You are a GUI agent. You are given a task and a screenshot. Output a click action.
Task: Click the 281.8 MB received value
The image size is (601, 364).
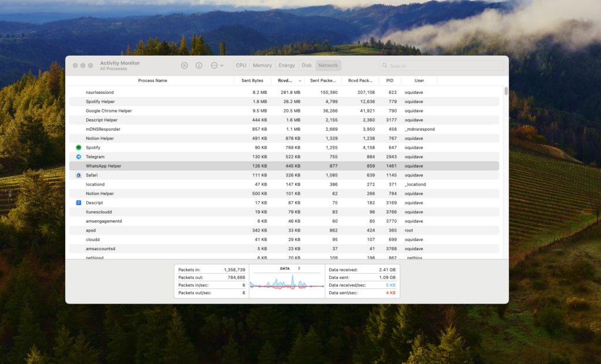(290, 92)
